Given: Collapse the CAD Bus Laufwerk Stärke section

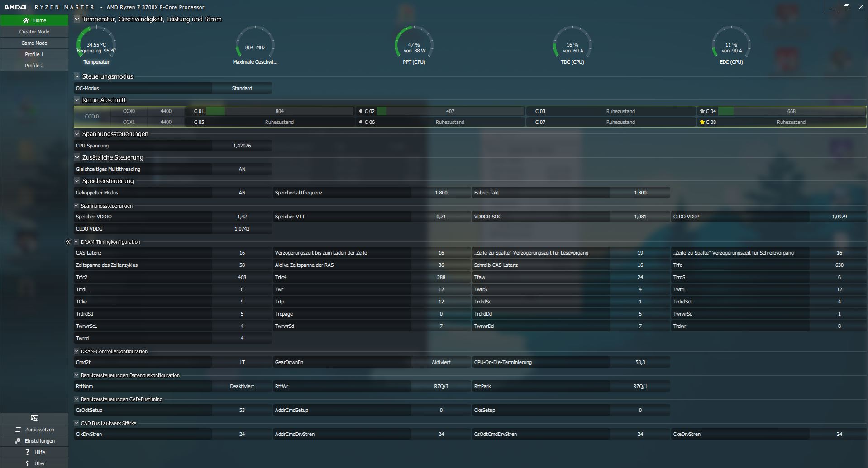Looking at the screenshot, I should click(x=76, y=423).
